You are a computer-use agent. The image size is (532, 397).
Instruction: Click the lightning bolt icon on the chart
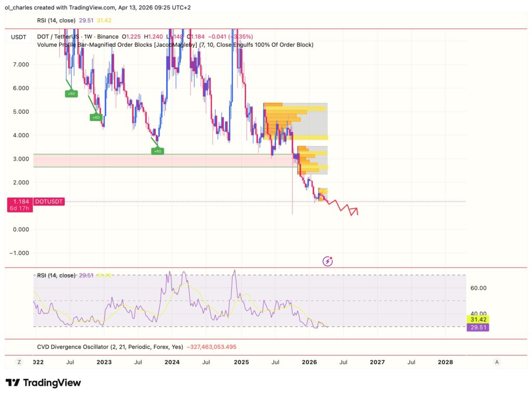pos(328,261)
